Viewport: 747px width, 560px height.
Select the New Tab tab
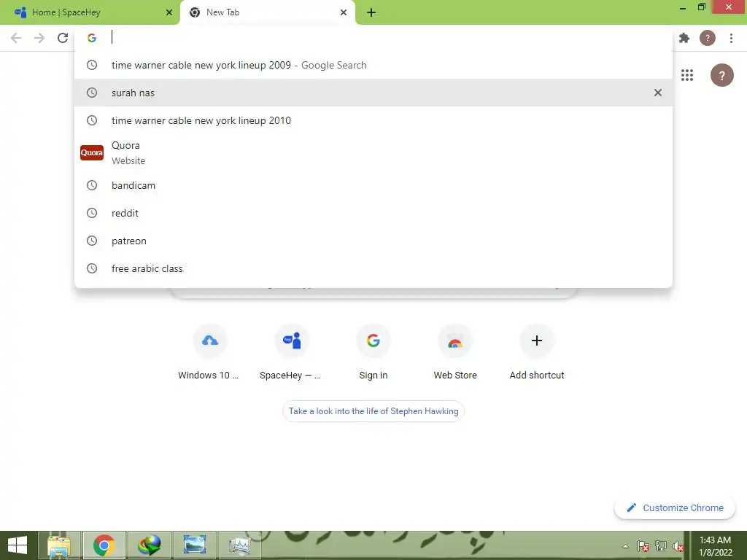[x=267, y=12]
